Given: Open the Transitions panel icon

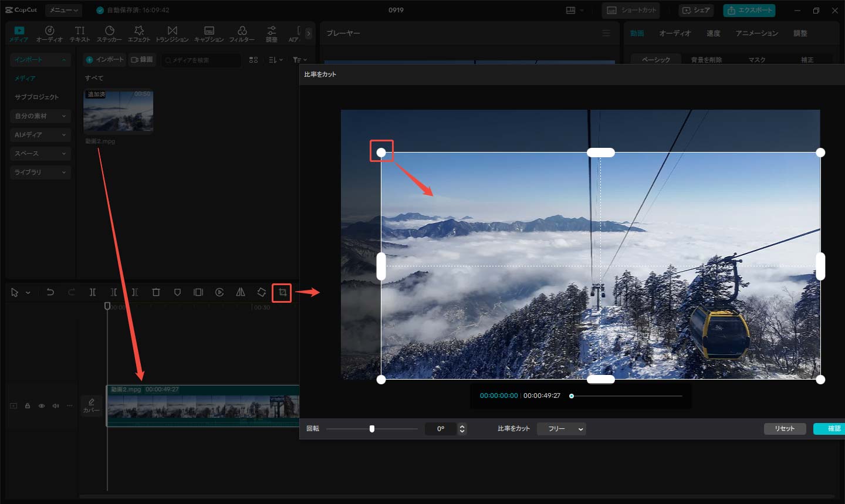Looking at the screenshot, I should coord(172,33).
